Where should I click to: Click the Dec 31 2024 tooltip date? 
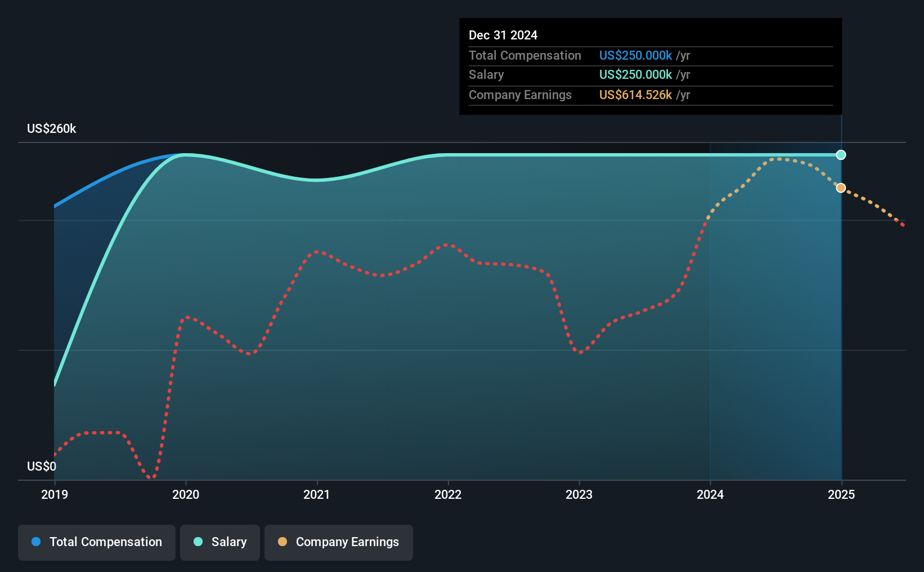click(503, 35)
